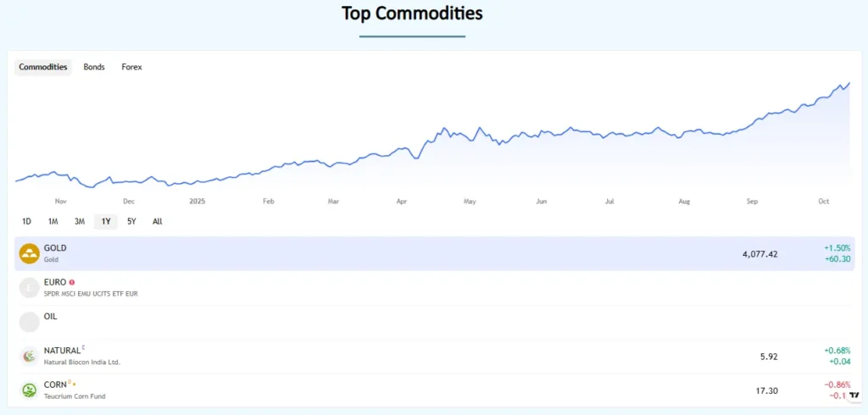Click the TradingView logo in corner

(x=854, y=396)
